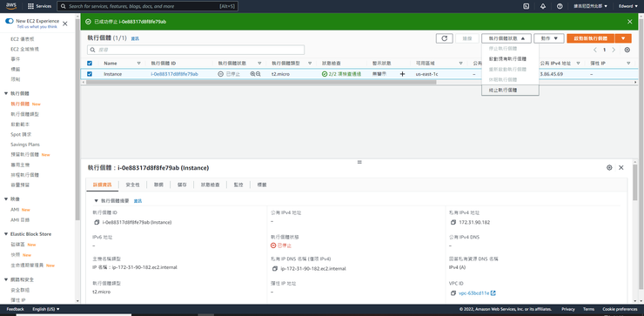This screenshot has height=316, width=644.
Task: Dismiss the green success banner
Action: pyautogui.click(x=629, y=22)
